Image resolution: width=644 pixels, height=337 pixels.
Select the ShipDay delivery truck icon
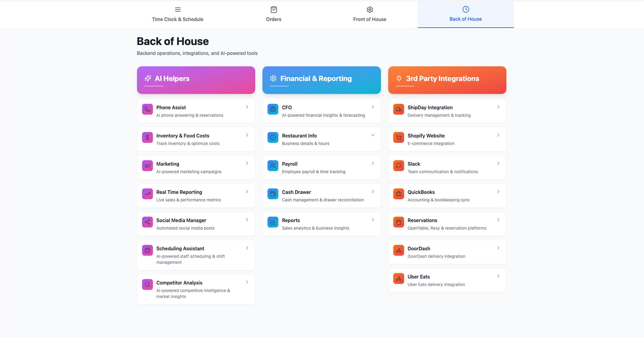click(x=398, y=109)
